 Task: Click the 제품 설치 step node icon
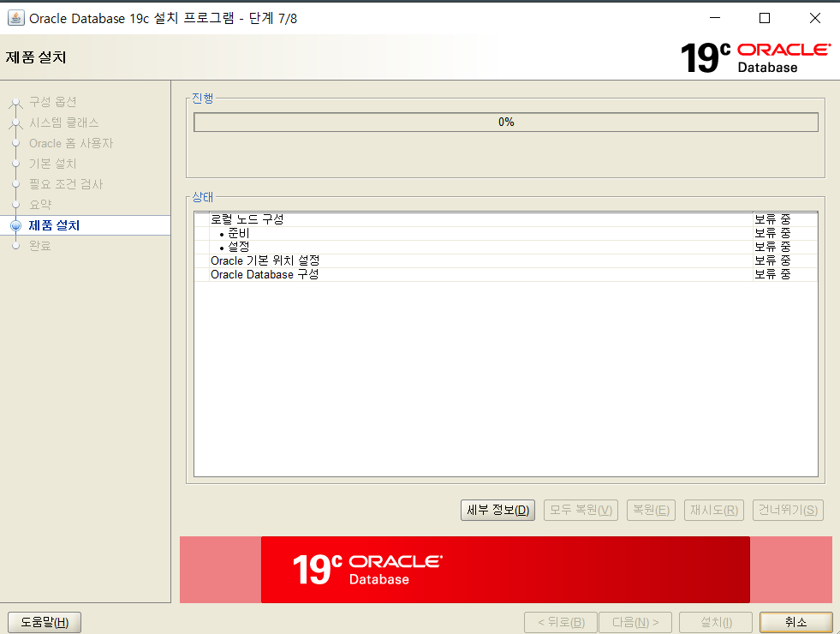coord(15,224)
